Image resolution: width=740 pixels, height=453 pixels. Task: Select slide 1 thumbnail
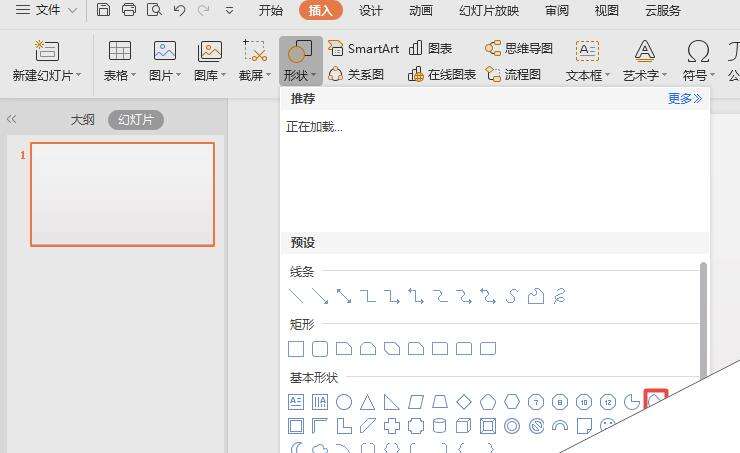(123, 194)
